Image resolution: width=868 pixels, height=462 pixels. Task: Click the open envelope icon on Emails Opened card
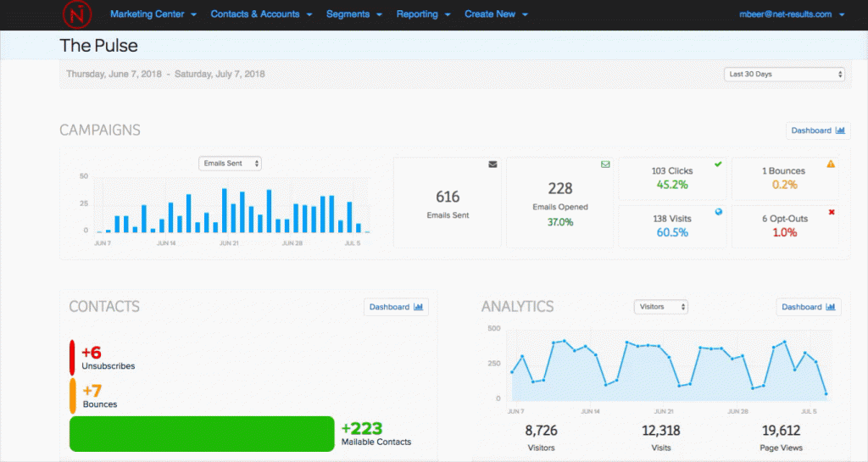[605, 164]
